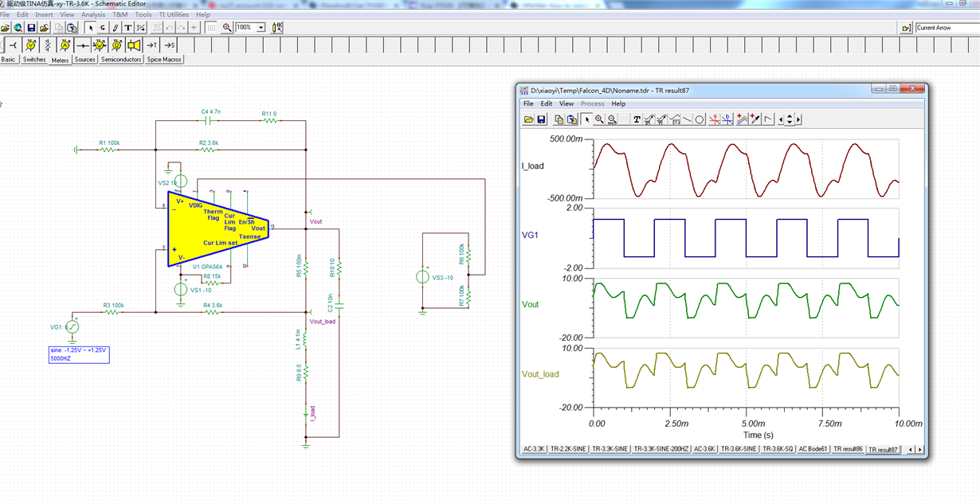
Task: Select the Text tool in Schematic Editor
Action: click(127, 28)
